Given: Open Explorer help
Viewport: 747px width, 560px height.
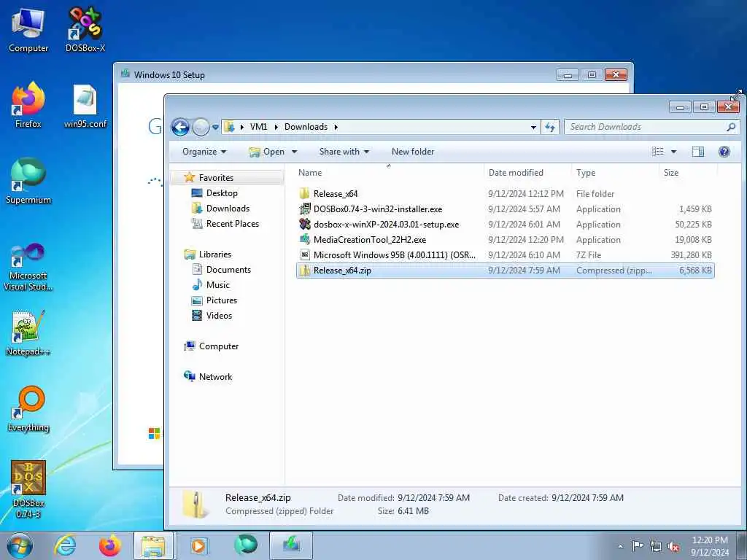Looking at the screenshot, I should (x=724, y=152).
